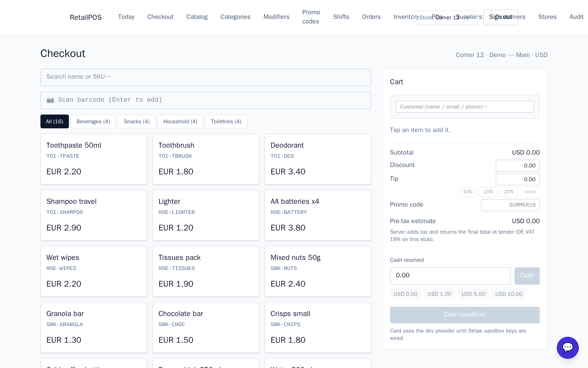
Task: Open the Orders page
Action: (371, 17)
